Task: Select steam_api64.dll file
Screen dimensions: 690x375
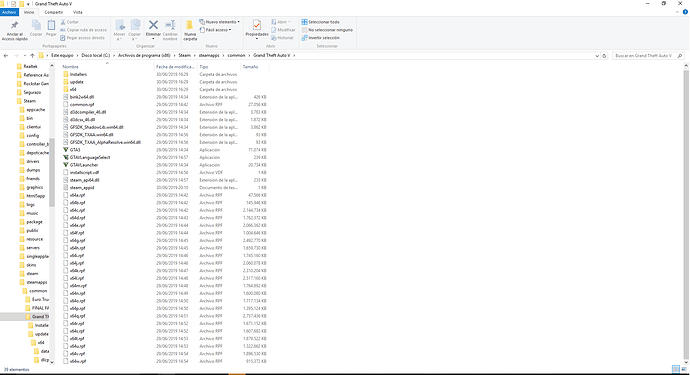Action: point(81,180)
